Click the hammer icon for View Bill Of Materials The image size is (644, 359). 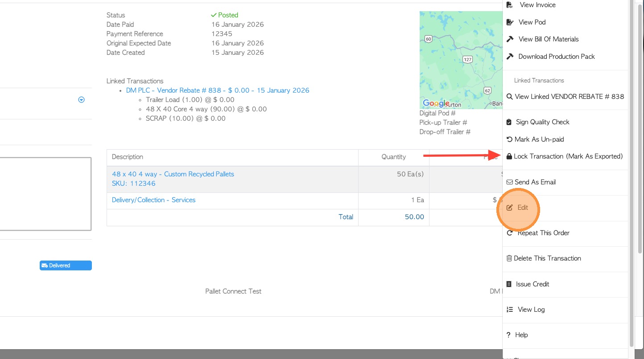(510, 39)
